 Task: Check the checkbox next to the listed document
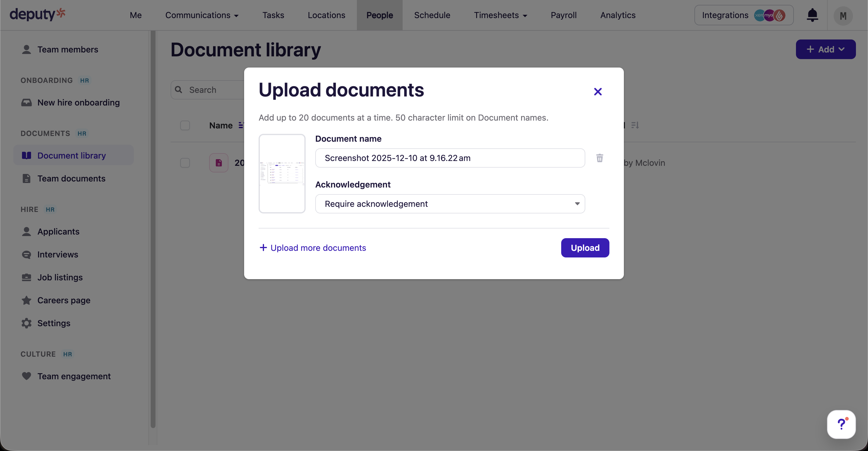[185, 162]
